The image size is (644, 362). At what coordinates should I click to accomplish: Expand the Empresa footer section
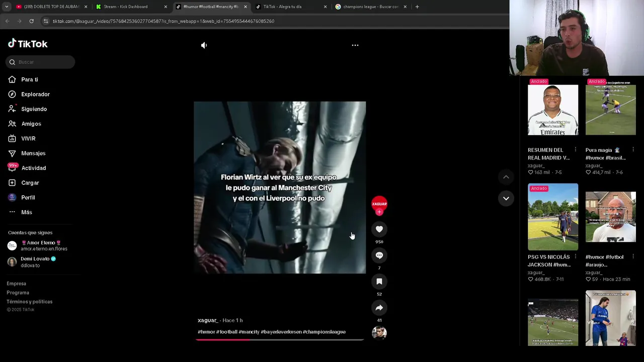tap(17, 284)
